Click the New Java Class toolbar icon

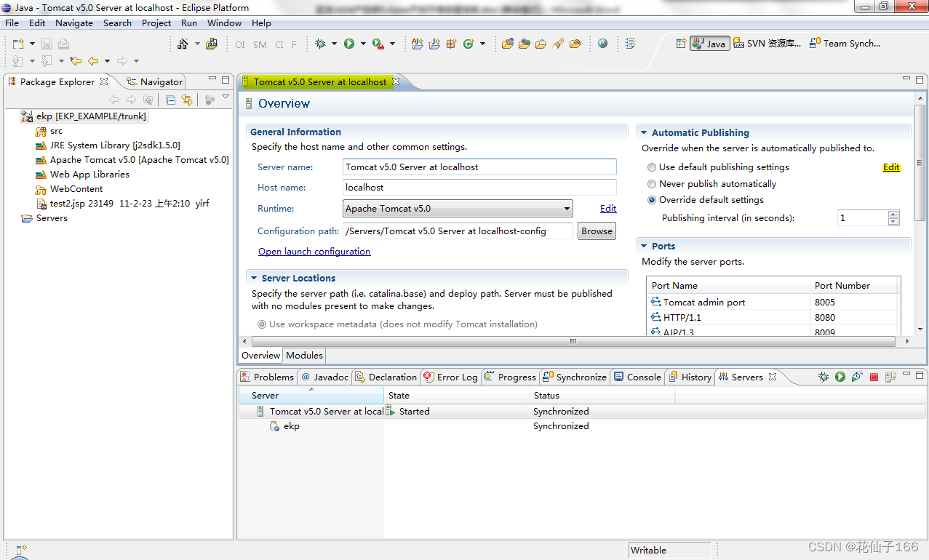pos(469,44)
